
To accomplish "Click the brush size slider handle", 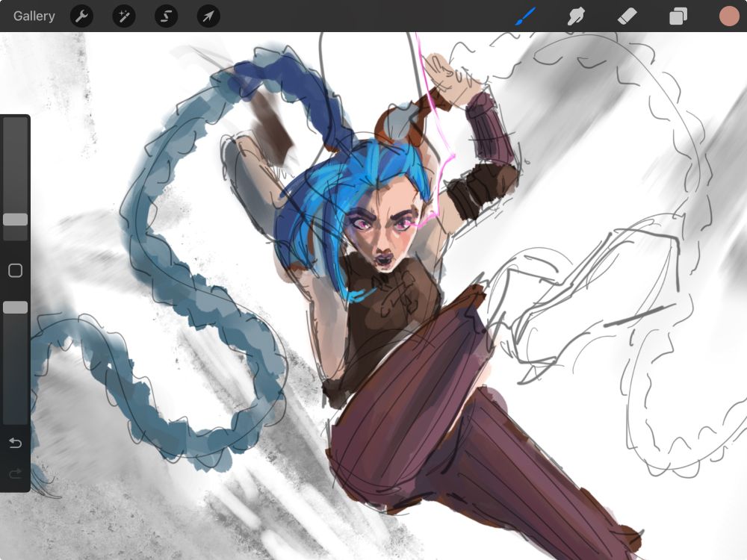I will click(x=15, y=220).
